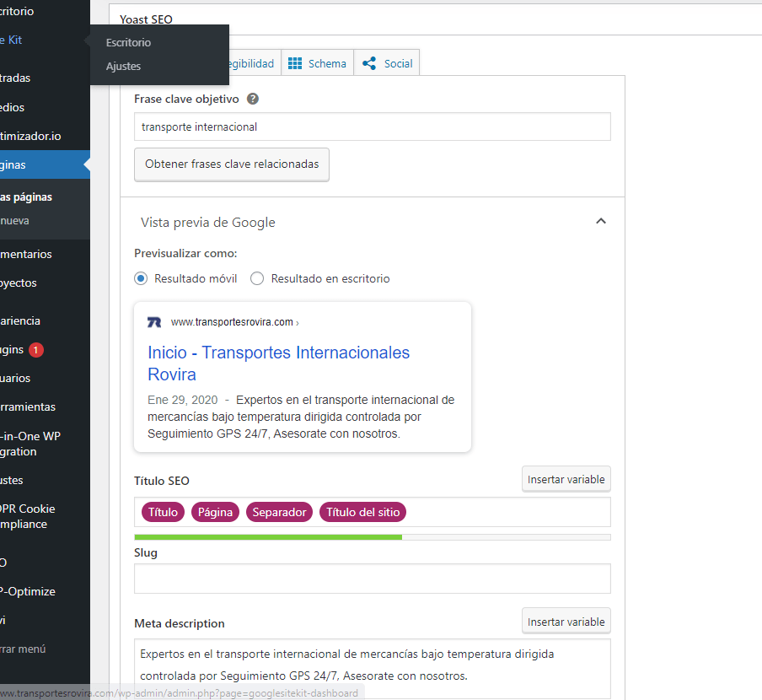Click Cerrar menú to collapse sidebar
Screen dimensions: 762x700
tap(45, 649)
